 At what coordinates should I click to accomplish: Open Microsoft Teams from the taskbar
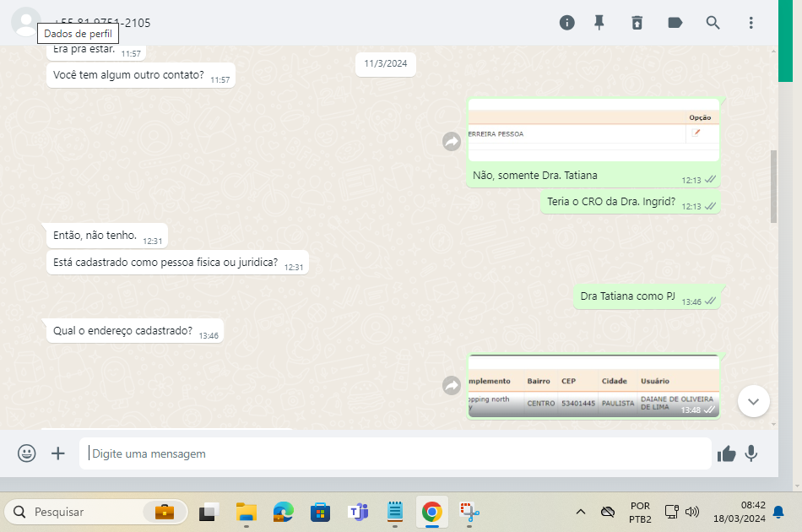pos(358,512)
